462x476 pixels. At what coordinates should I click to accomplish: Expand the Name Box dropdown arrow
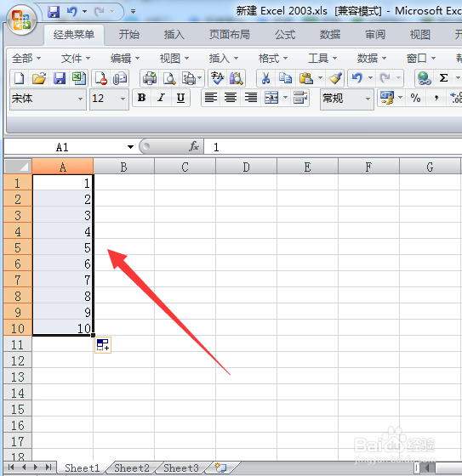[131, 147]
